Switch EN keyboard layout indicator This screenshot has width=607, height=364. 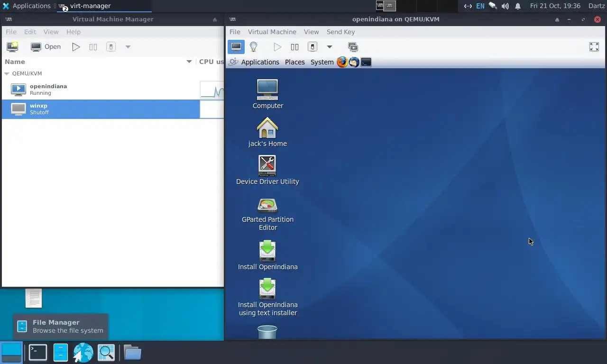tap(480, 6)
